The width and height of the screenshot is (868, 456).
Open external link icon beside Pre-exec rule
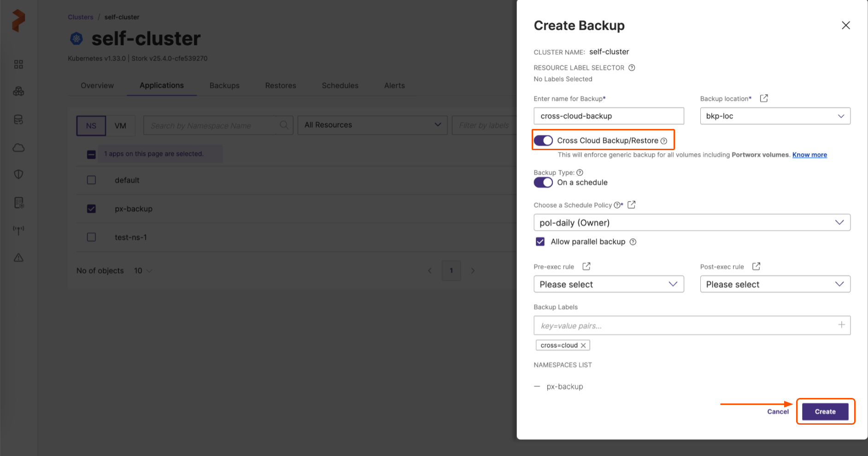(x=586, y=266)
